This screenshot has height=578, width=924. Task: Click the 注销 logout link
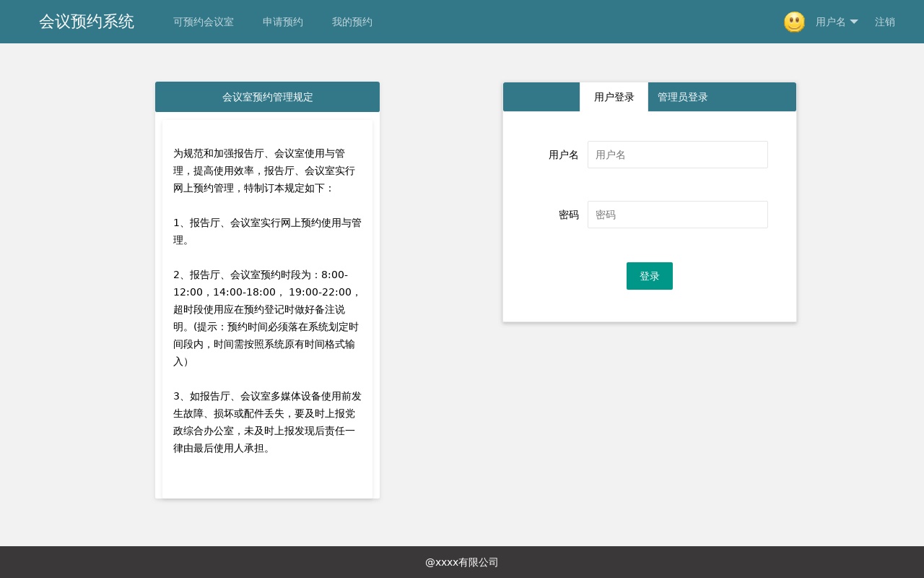pos(885,22)
